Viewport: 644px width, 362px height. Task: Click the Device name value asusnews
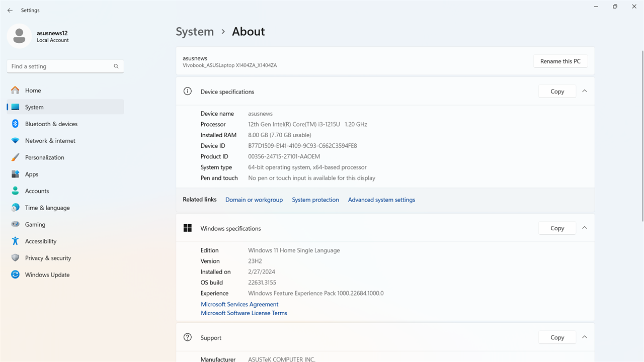[260, 114]
